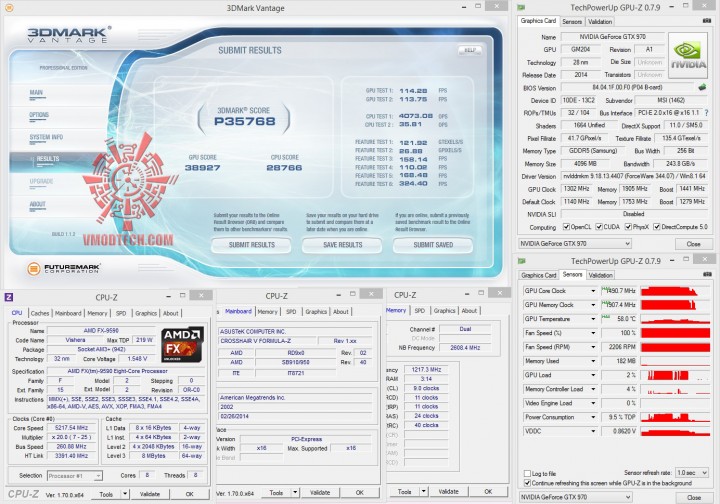Toggle the DirectCompute 5.0 checkbox
Image resolution: width=720 pixels, height=504 pixels.
[657, 227]
